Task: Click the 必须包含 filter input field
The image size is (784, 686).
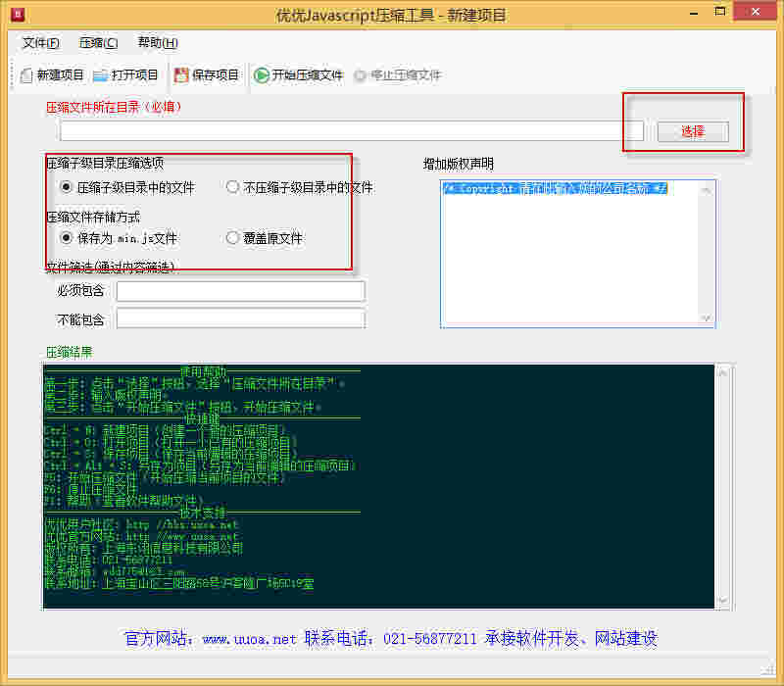Action: point(240,291)
